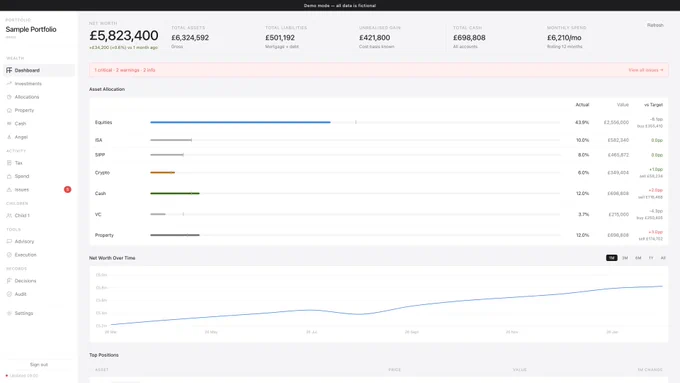This screenshot has height=383, width=680.
Task: Click the Child 1 people icon
Action: pos(9,216)
